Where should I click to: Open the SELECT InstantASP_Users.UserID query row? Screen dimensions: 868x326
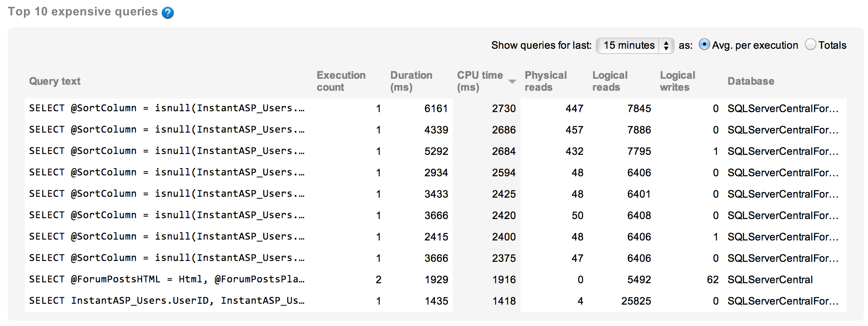coord(166,301)
